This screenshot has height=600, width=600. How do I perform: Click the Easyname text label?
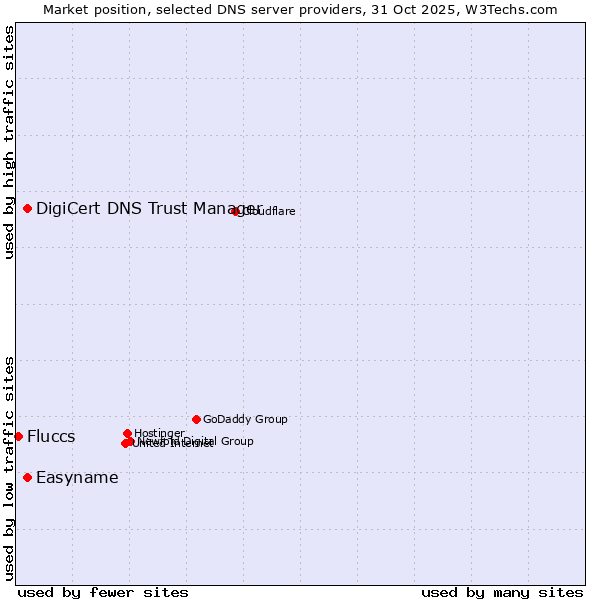[x=77, y=478]
